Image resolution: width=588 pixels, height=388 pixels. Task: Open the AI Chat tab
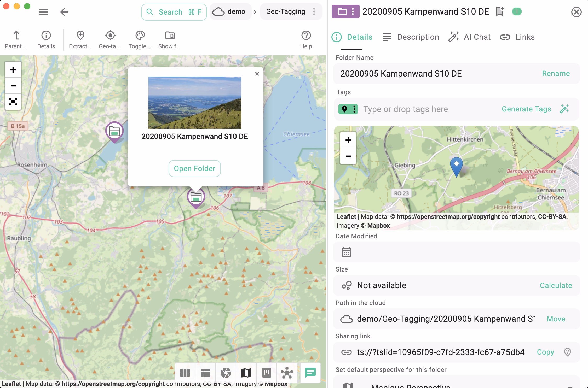[x=477, y=37]
